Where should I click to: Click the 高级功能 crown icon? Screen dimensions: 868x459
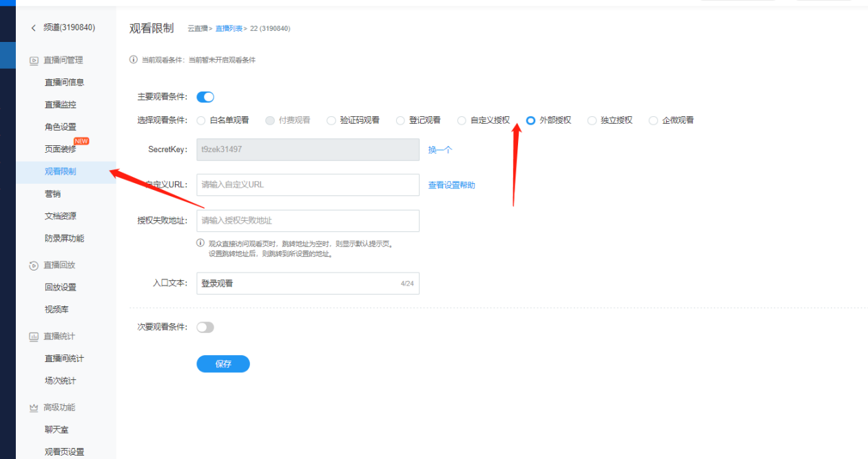pyautogui.click(x=33, y=408)
